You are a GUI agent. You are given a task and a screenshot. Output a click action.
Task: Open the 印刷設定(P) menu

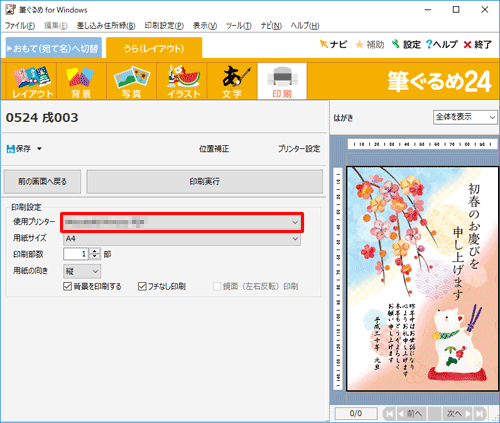(164, 26)
